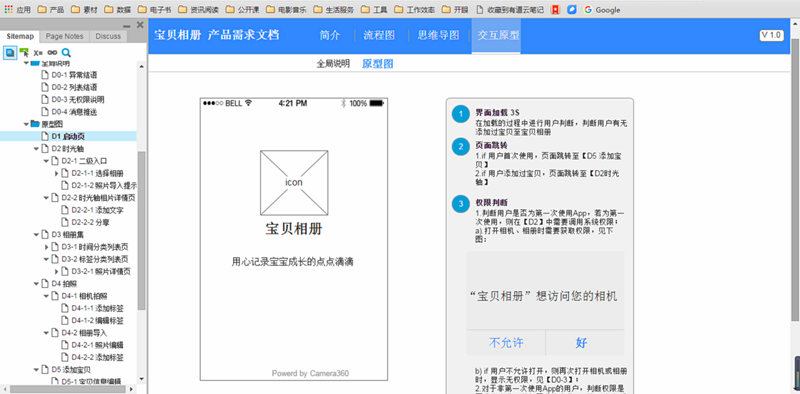The width and height of the screenshot is (800, 394).
Task: Click the blue round bookmark icon
Action: [572, 9]
